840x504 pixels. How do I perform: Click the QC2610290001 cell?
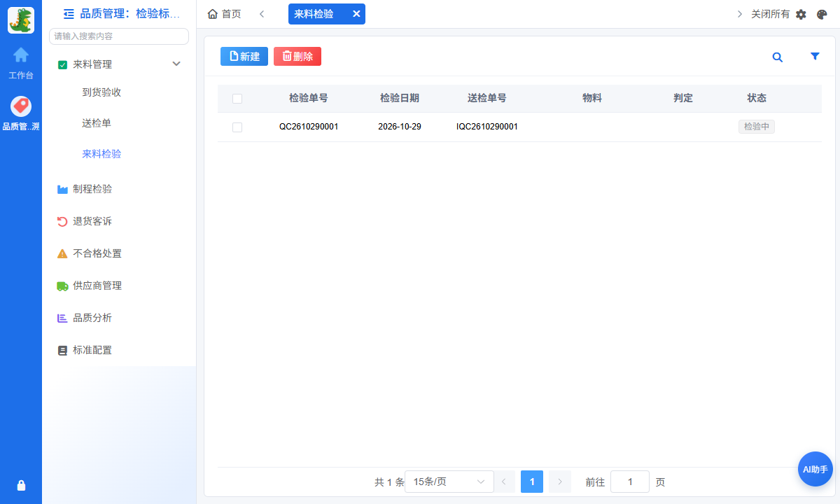coord(309,127)
